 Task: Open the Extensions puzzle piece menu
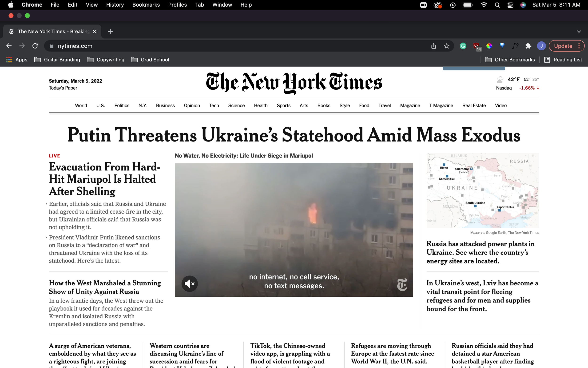(528, 46)
